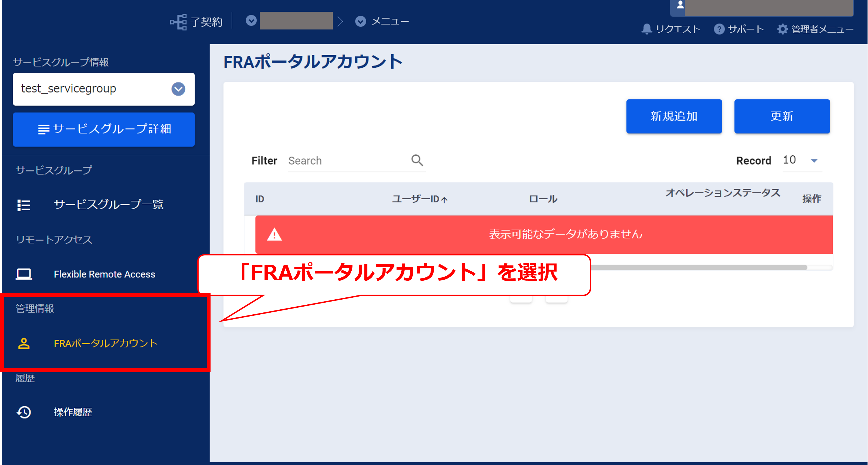Click the 新規追加 button
Viewport: 868px width, 465px height.
point(674,116)
